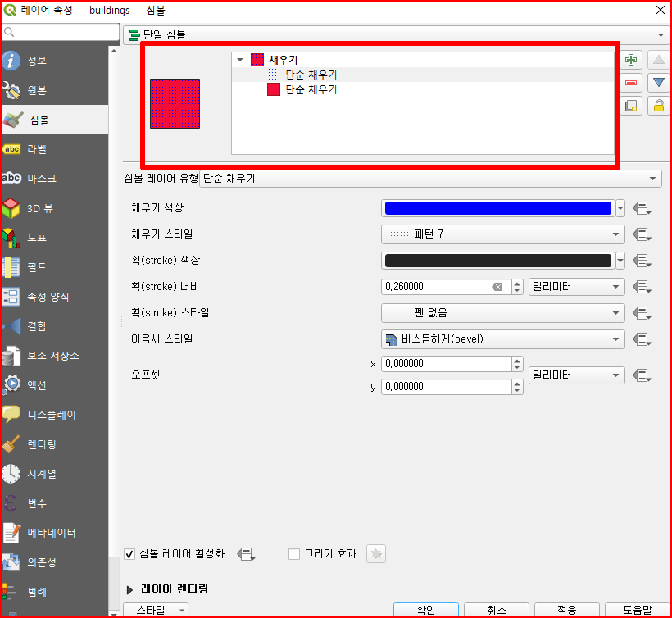Open the 보조 저장소 tab
Screen dimensions: 672x618
[55, 356]
